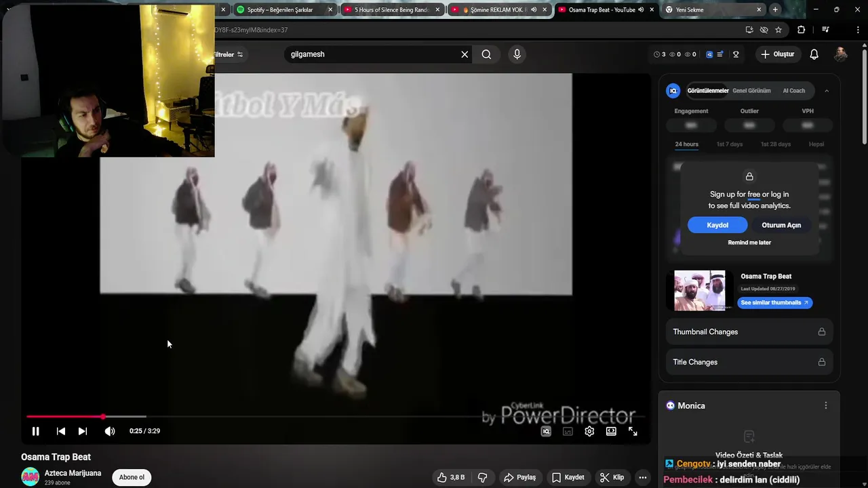Select the Hepsi time range
The image size is (868, 488).
(816, 144)
